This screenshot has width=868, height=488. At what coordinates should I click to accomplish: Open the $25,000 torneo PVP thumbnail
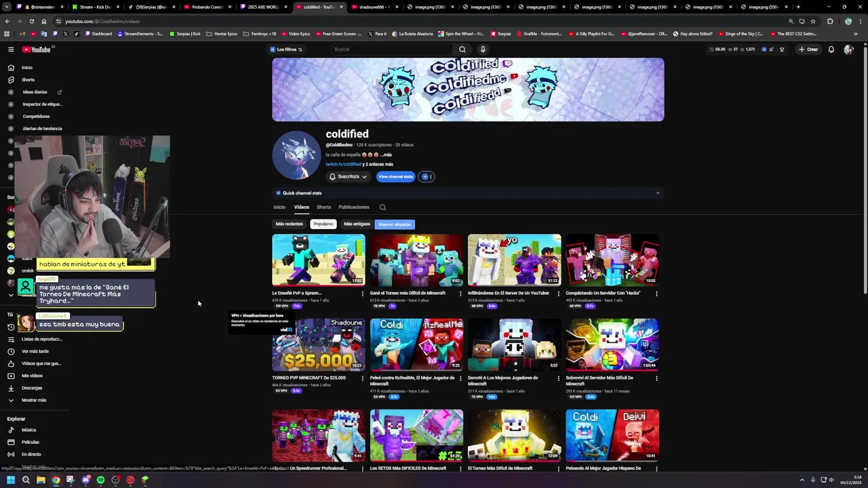click(319, 344)
